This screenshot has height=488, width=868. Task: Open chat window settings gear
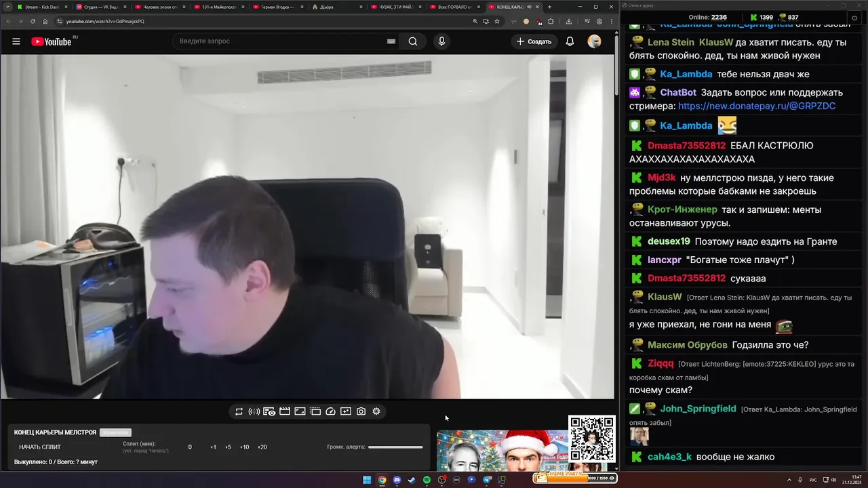tap(854, 18)
